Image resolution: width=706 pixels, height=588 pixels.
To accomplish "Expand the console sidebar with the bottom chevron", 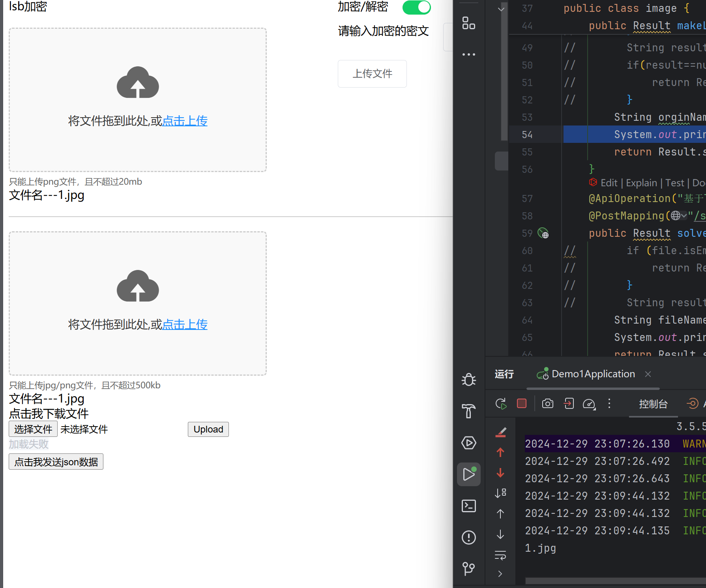I will pyautogui.click(x=500, y=574).
